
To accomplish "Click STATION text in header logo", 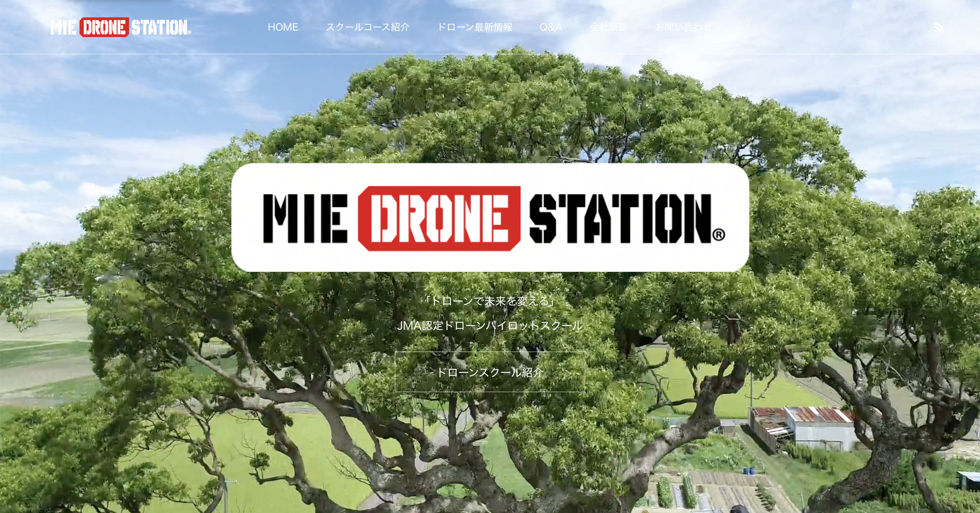I will pyautogui.click(x=159, y=27).
